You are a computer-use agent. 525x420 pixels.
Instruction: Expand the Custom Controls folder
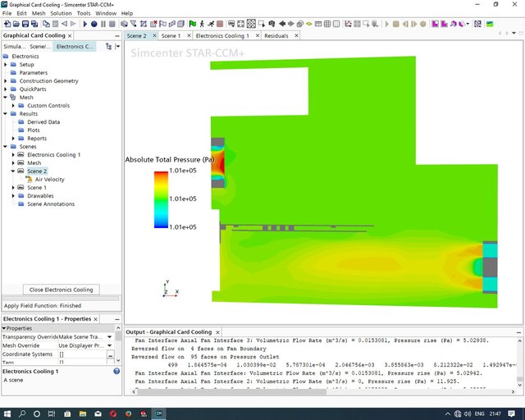pyautogui.click(x=13, y=106)
